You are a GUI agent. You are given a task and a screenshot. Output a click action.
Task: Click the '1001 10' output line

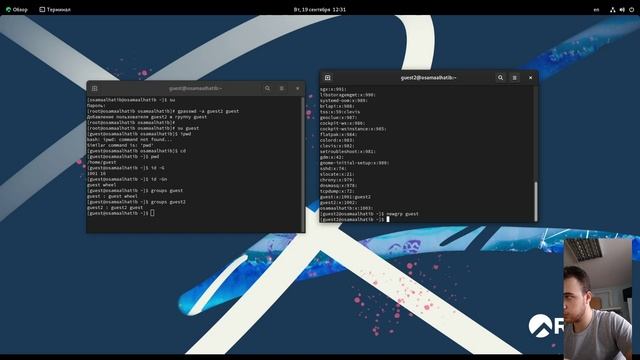[96, 173]
